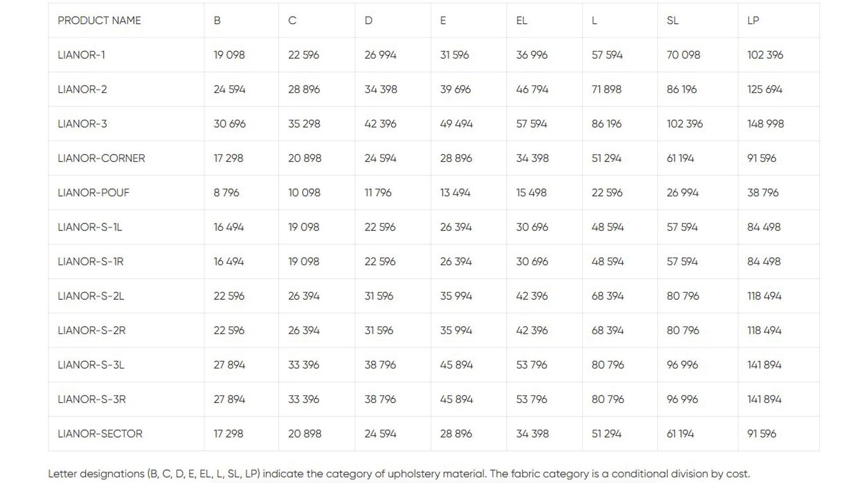
Task: Click LIANOR-1 price 70 098 in SL
Action: click(x=683, y=55)
